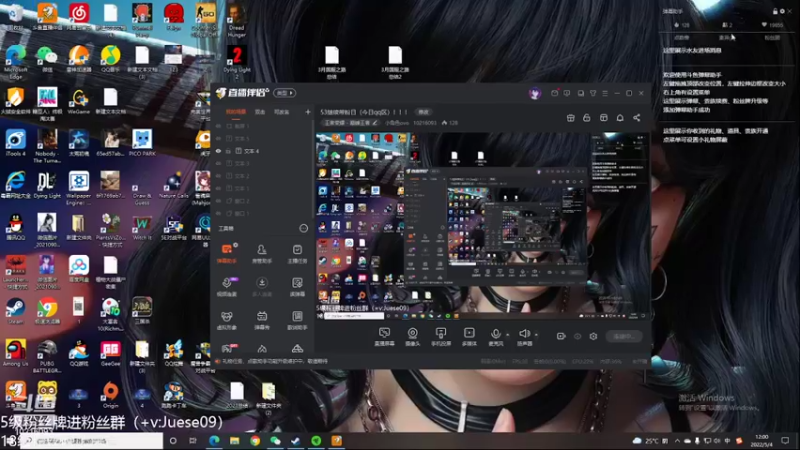The height and width of the screenshot is (450, 800).
Task: Open Chrome from the taskbar
Action: pyautogui.click(x=255, y=440)
